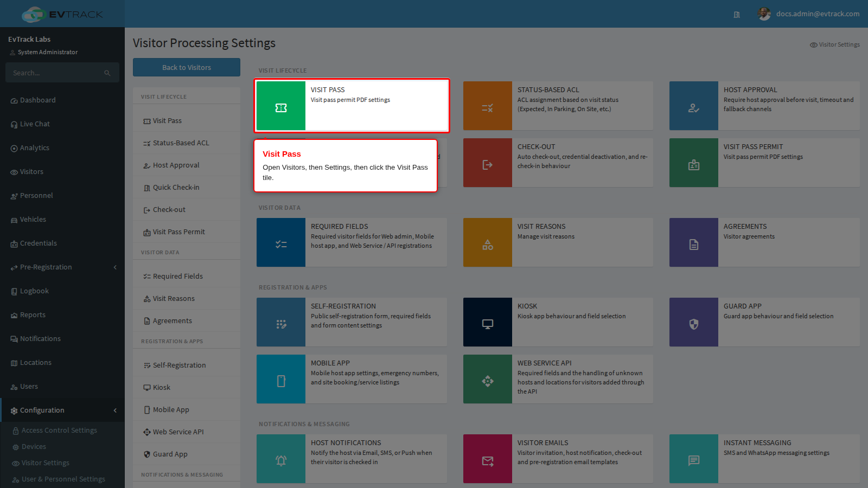Open the Instant Messaging tile icon
868x488 pixels.
point(694,459)
